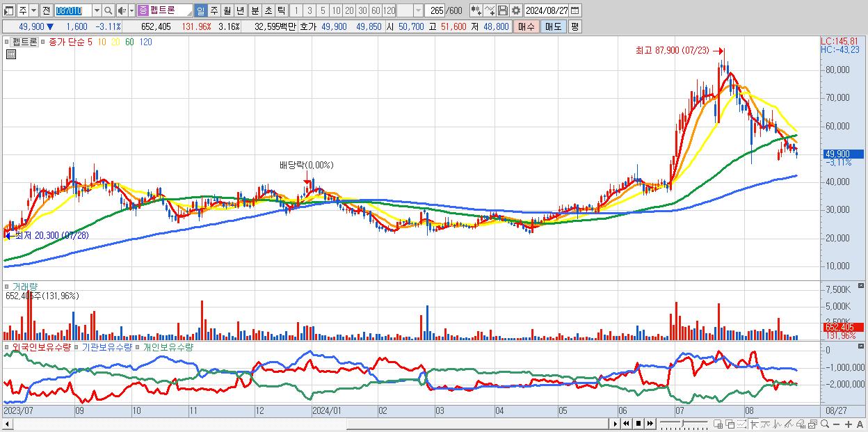868x432 pixels.
Task: Open the stock code search magnifier
Action: click(x=108, y=10)
